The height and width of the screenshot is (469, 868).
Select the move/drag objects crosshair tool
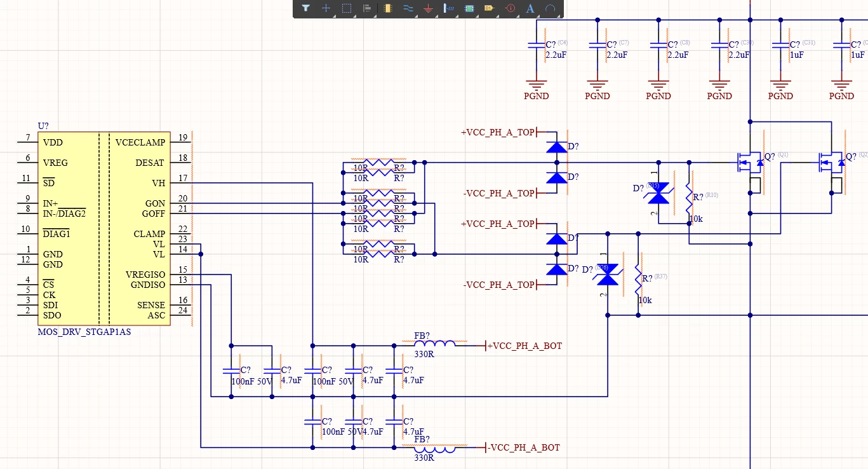326,8
